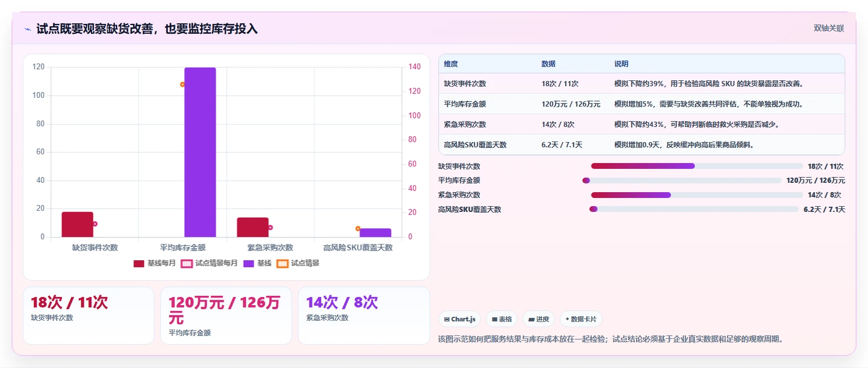Click the 紧急采购次数 x-axis chart label
The width and height of the screenshot is (868, 368).
point(270,247)
